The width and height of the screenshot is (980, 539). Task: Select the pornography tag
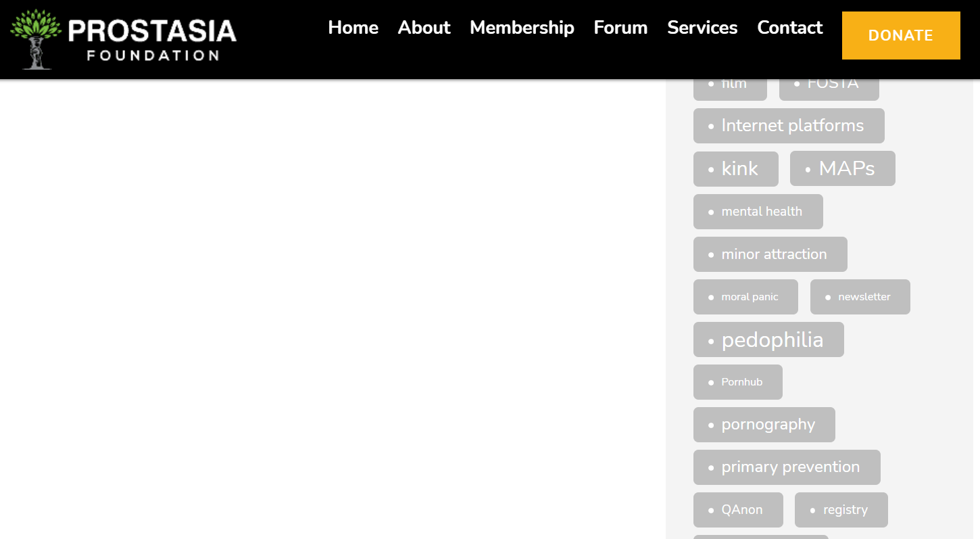pyautogui.click(x=764, y=425)
